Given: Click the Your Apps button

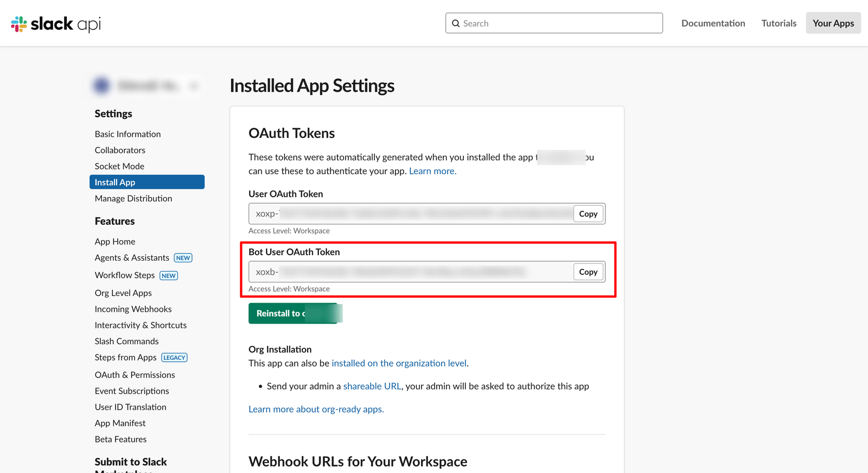Looking at the screenshot, I should point(833,23).
